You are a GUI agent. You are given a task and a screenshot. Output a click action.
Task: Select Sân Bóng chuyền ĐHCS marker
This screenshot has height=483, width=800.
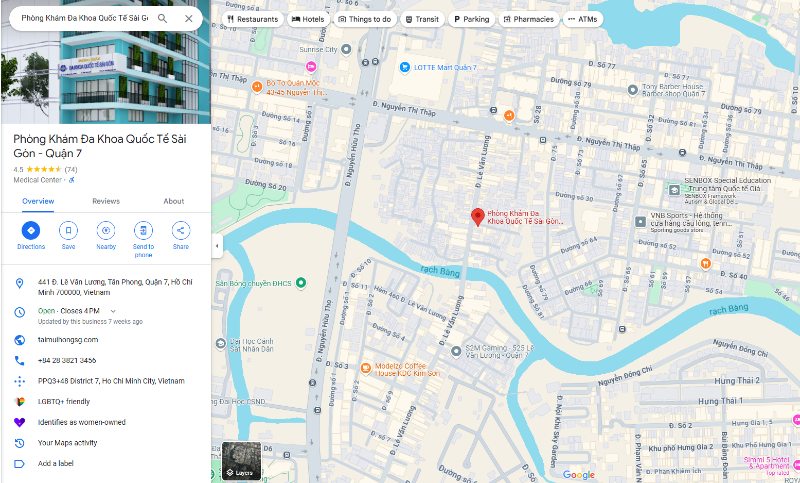coord(301,282)
